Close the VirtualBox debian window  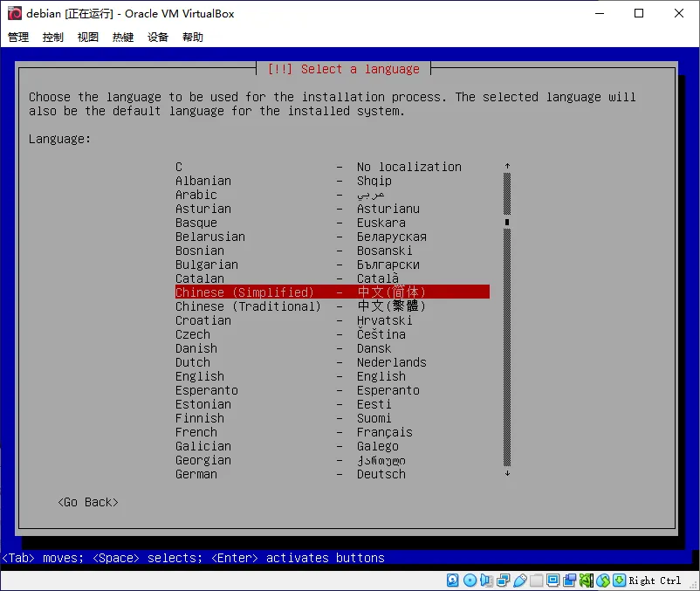pyautogui.click(x=678, y=13)
